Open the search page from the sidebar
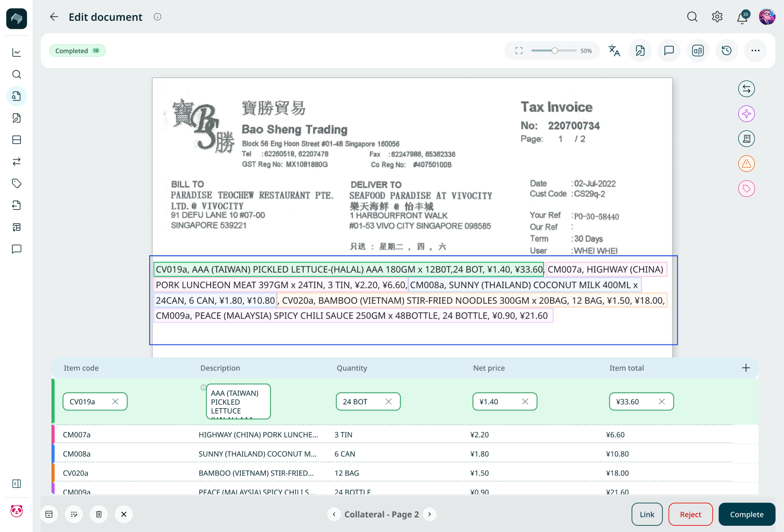This screenshot has width=784, height=532. point(17,74)
